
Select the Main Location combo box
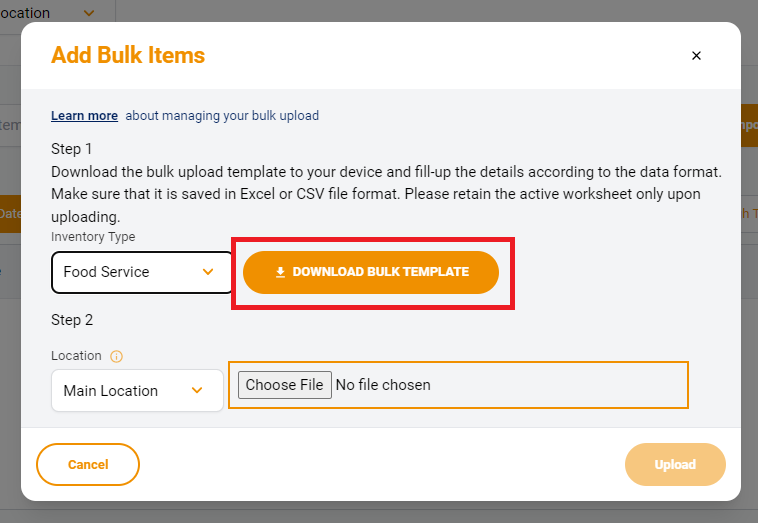pos(137,390)
